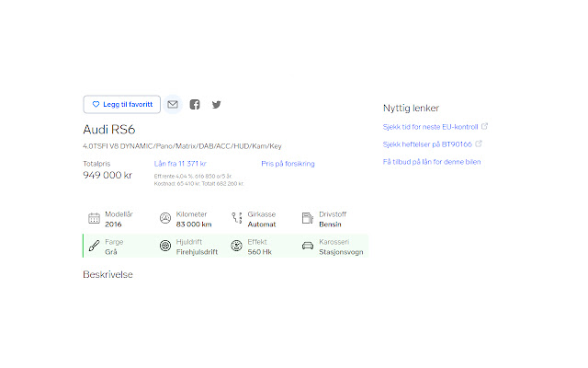588x368 pixels.
Task: Select the Audi RS6 title
Action: (x=109, y=130)
